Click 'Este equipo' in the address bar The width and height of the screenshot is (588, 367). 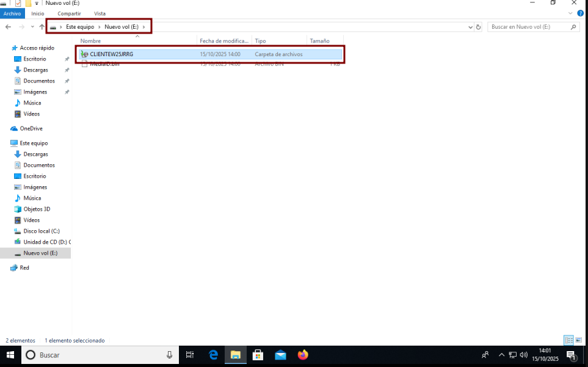click(x=80, y=27)
